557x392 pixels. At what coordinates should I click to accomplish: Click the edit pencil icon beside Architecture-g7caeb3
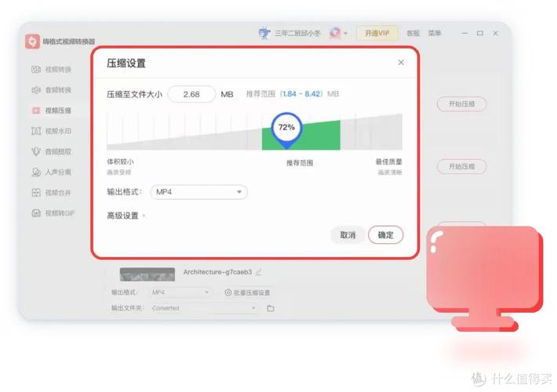(x=259, y=272)
